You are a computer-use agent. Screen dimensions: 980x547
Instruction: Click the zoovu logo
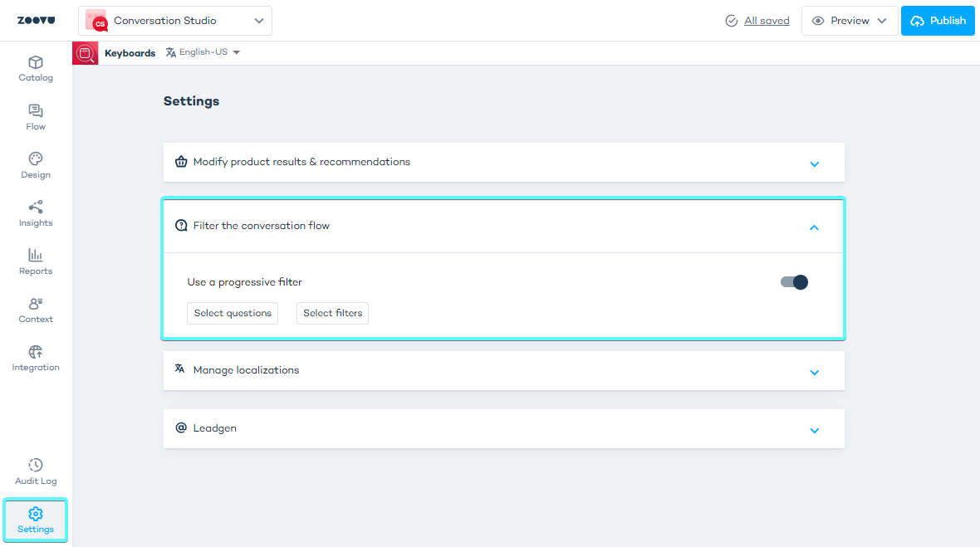pos(36,21)
